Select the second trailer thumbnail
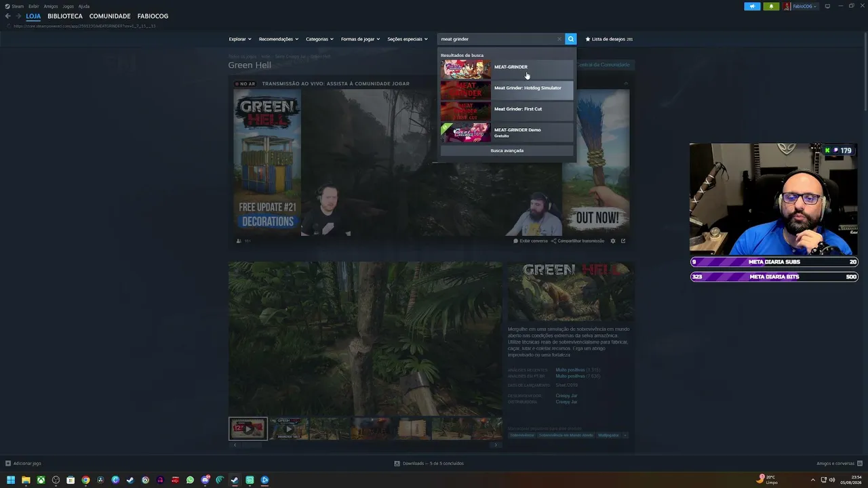 tap(289, 428)
